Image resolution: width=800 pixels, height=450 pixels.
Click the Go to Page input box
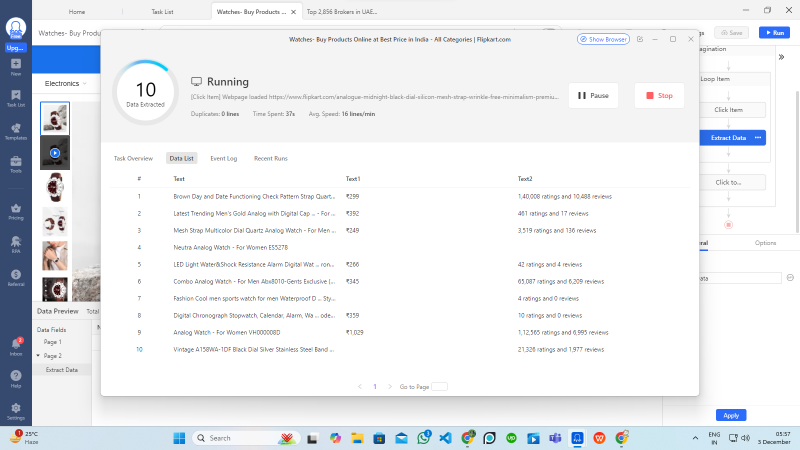coord(439,386)
